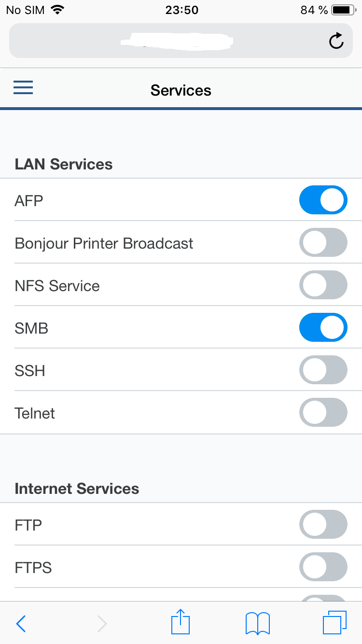Viewport: 362px width, 644px height.
Task: Enable the FTPS toggle
Action: click(x=323, y=567)
